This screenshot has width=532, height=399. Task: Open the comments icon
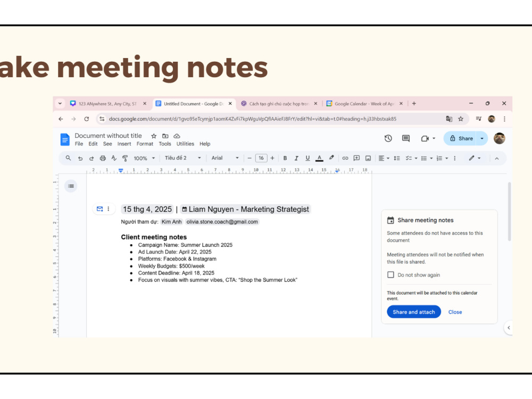pyautogui.click(x=406, y=138)
